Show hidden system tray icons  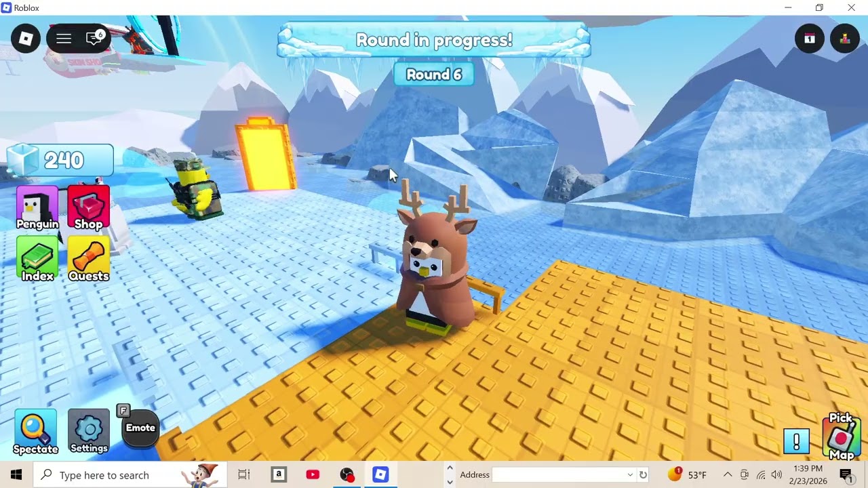[x=728, y=475]
